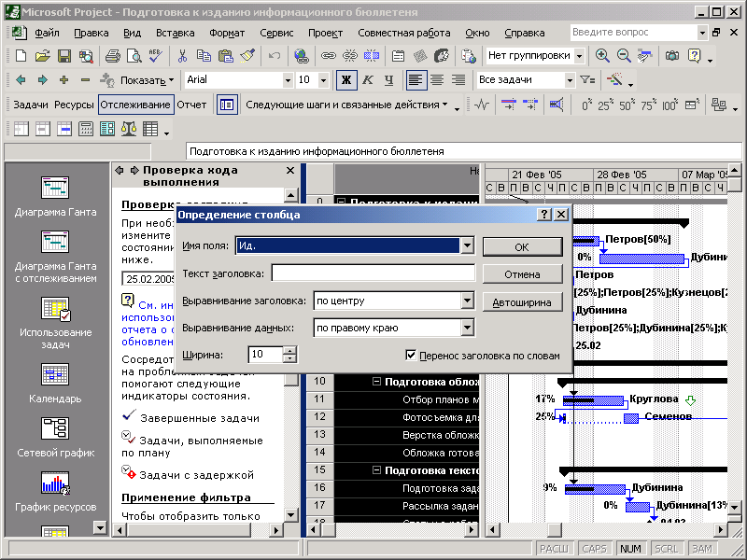
Task: Increase the column width with spinner up
Action: pos(289,351)
